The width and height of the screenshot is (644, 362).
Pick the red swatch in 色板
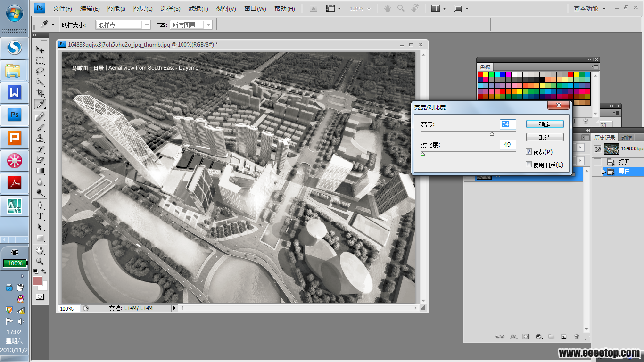point(480,74)
